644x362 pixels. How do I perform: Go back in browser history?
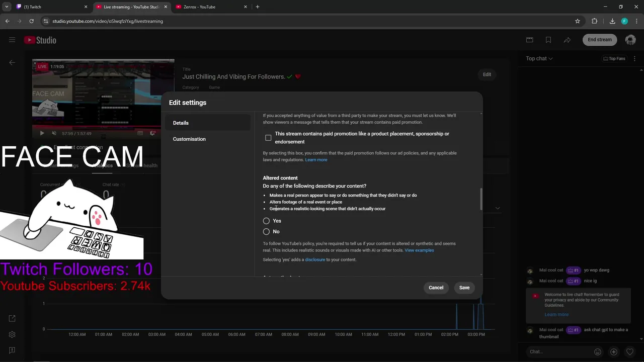pos(8,21)
